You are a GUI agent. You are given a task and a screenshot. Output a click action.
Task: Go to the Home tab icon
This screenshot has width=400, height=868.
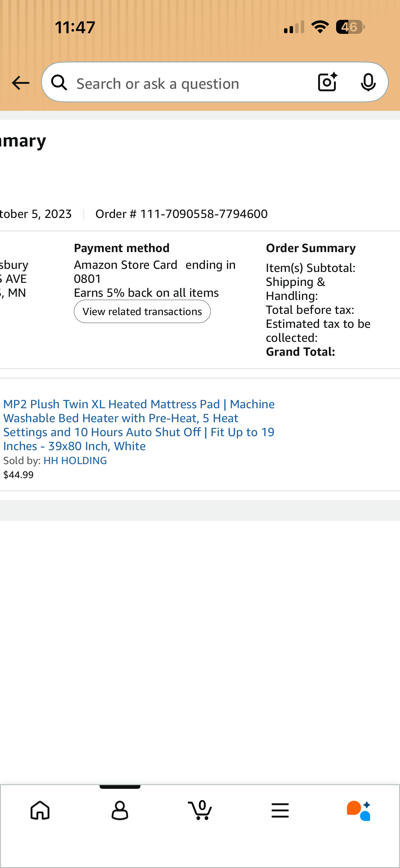40,810
